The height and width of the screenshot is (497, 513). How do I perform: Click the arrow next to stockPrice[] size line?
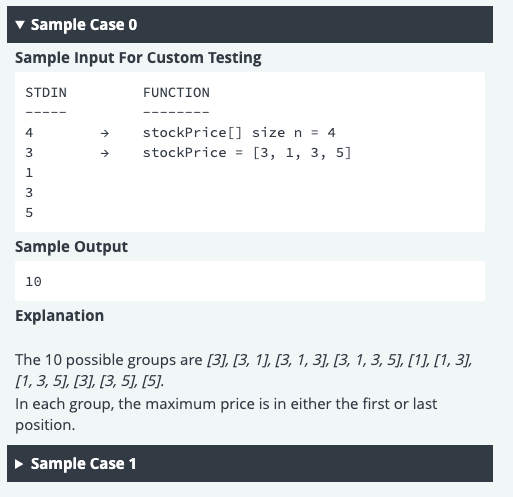[x=105, y=133]
